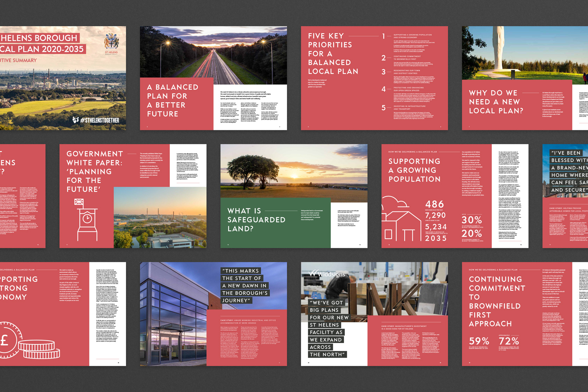
Task: Open the 'Five Key Priorities' spread
Action: coord(374,78)
